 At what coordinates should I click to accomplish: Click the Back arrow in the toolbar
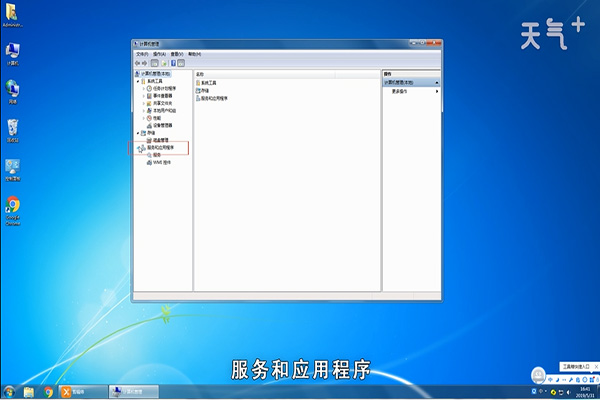(137, 63)
